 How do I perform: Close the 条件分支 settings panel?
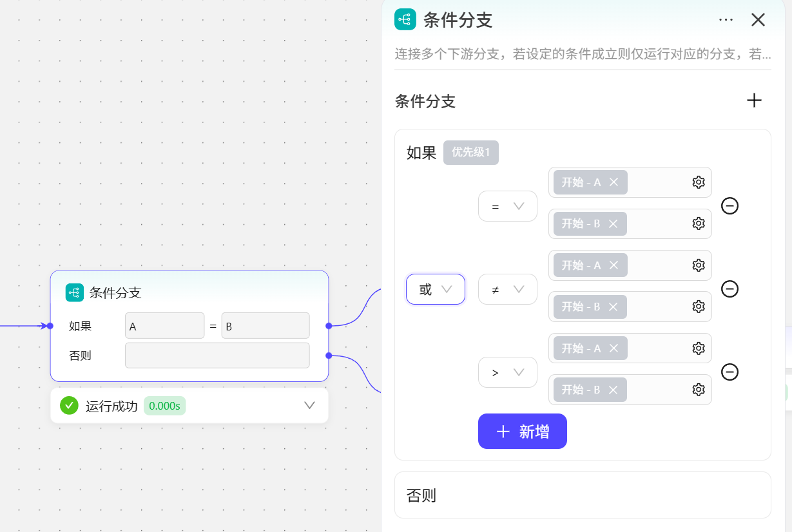pyautogui.click(x=758, y=20)
